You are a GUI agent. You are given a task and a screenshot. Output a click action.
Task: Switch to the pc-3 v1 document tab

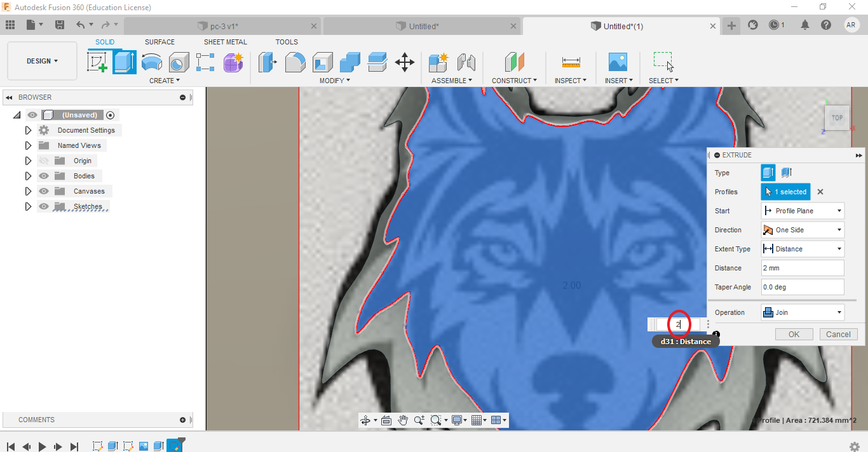point(222,26)
